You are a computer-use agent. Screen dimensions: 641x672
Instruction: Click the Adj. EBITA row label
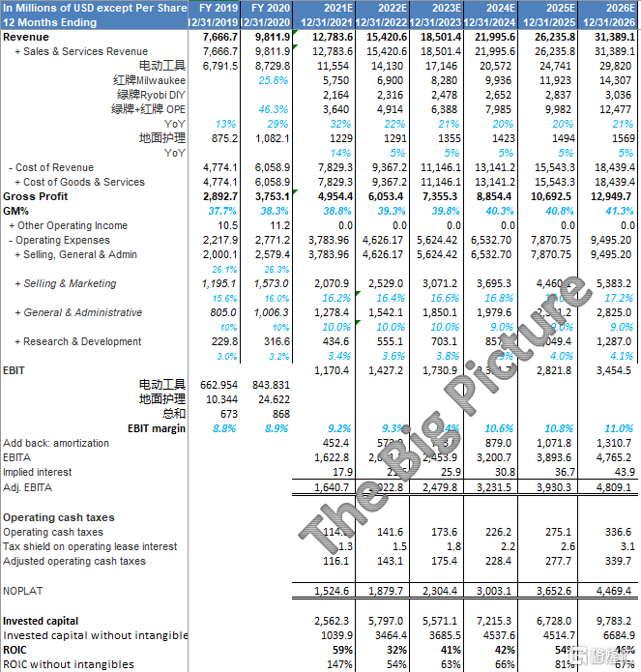click(27, 487)
